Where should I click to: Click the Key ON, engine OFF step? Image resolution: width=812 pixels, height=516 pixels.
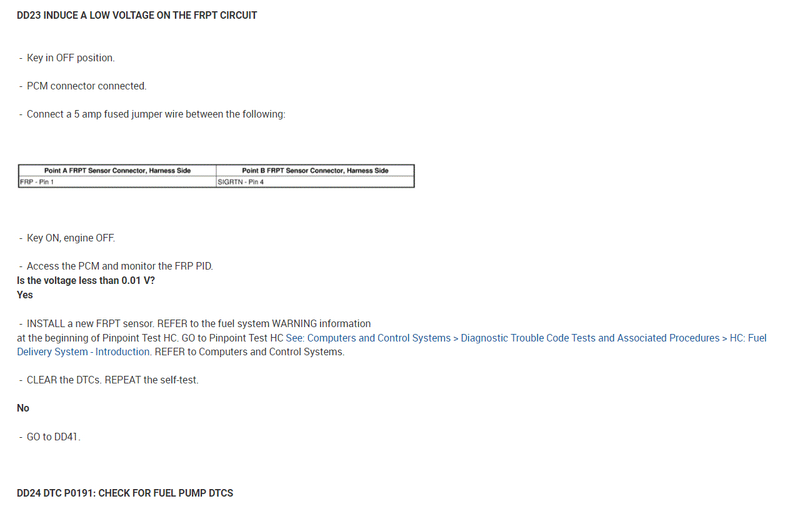71,238
